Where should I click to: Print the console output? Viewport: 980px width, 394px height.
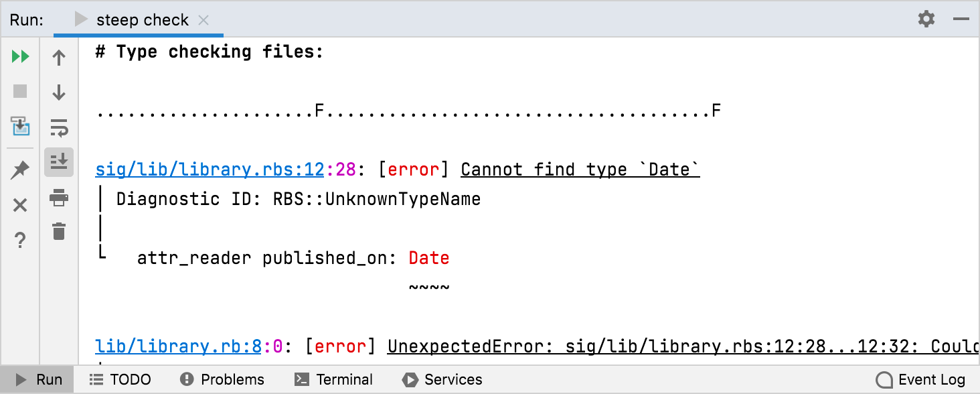59,198
